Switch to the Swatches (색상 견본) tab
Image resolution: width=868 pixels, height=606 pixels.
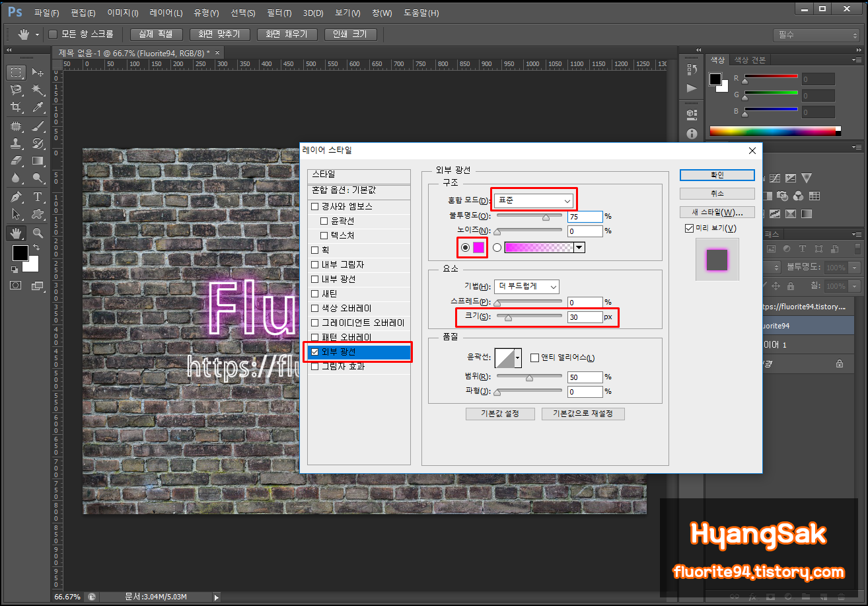pyautogui.click(x=750, y=60)
